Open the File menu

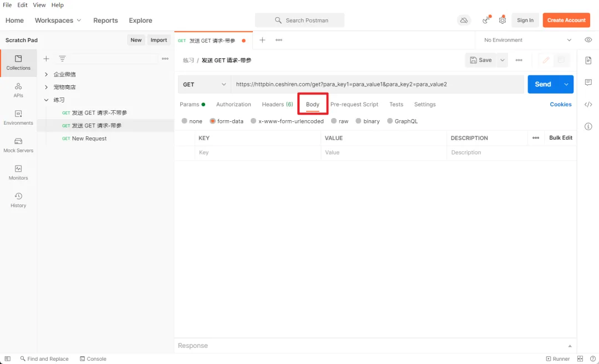[7, 5]
